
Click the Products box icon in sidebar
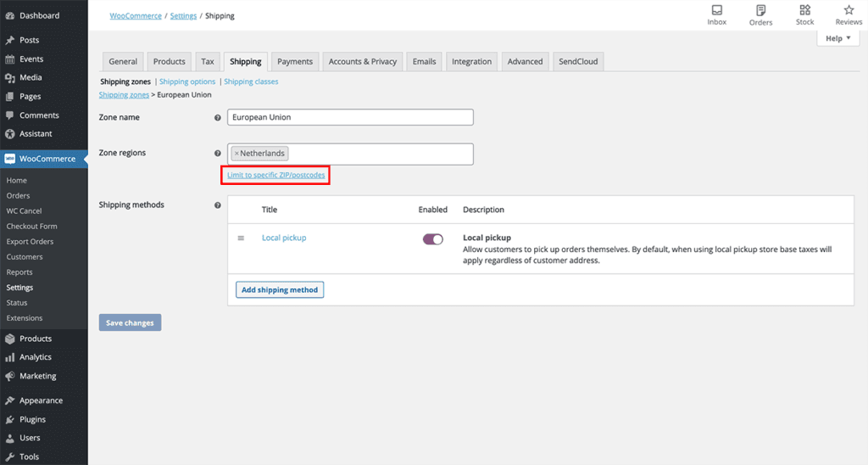[10, 339]
